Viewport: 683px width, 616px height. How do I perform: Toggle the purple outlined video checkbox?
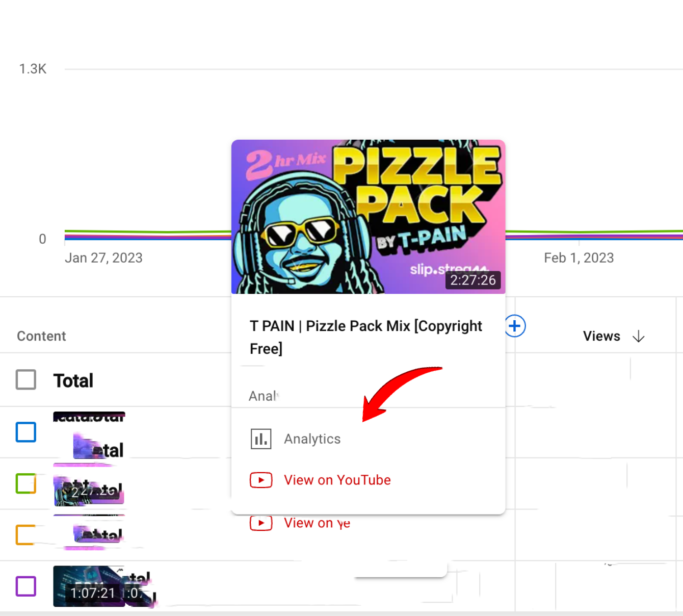point(26,586)
